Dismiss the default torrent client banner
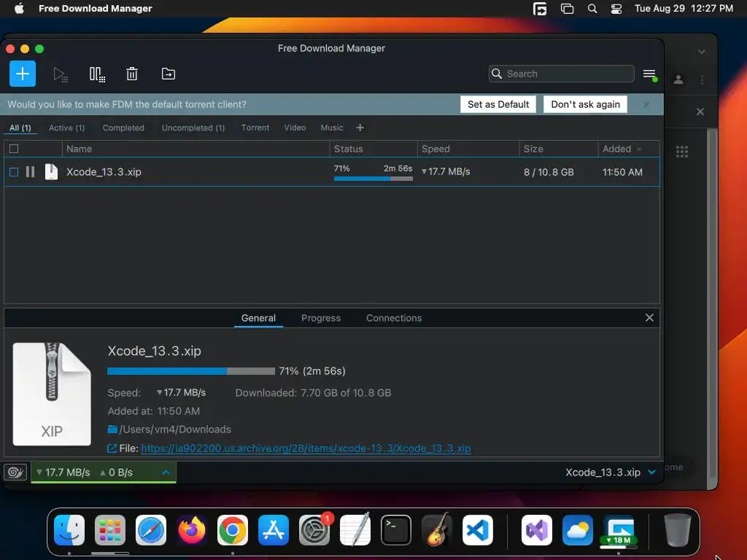747x560 pixels. click(x=646, y=104)
